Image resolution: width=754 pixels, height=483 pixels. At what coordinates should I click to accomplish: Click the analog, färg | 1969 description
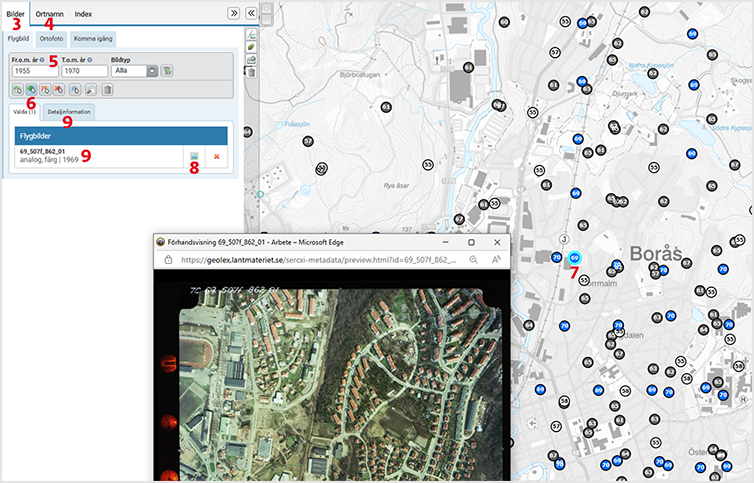(x=49, y=159)
